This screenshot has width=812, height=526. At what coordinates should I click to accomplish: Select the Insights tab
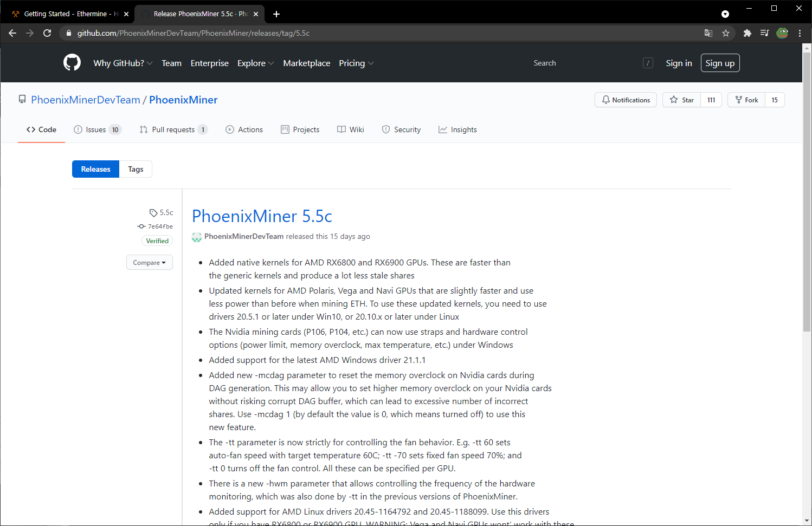(457, 129)
